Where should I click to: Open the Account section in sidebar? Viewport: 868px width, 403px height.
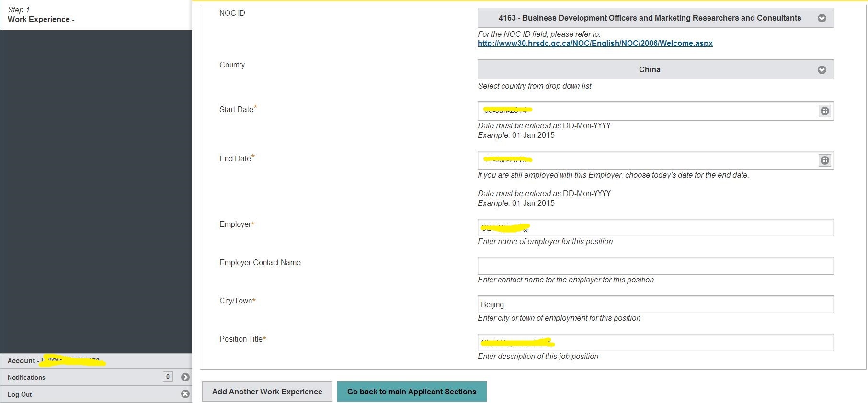(22, 361)
